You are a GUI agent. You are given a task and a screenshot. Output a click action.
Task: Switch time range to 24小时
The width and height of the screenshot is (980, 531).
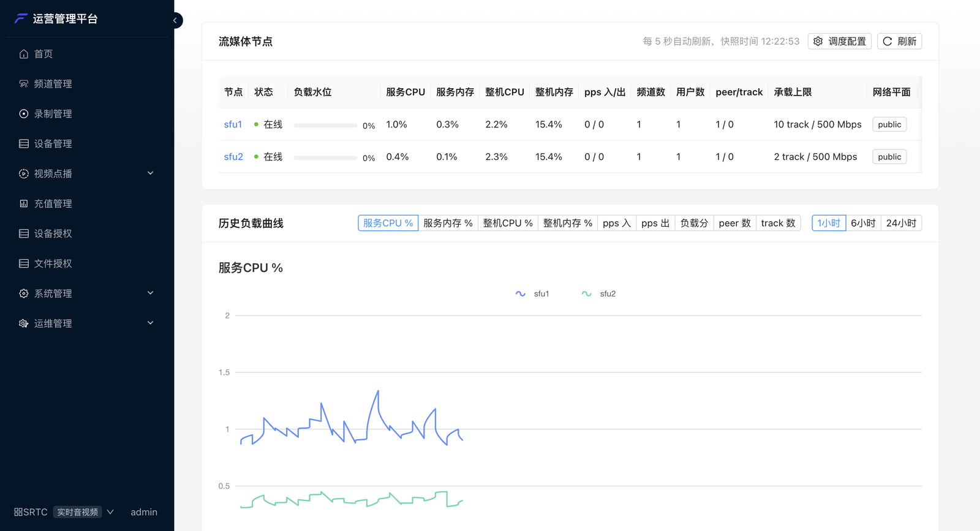tap(901, 223)
